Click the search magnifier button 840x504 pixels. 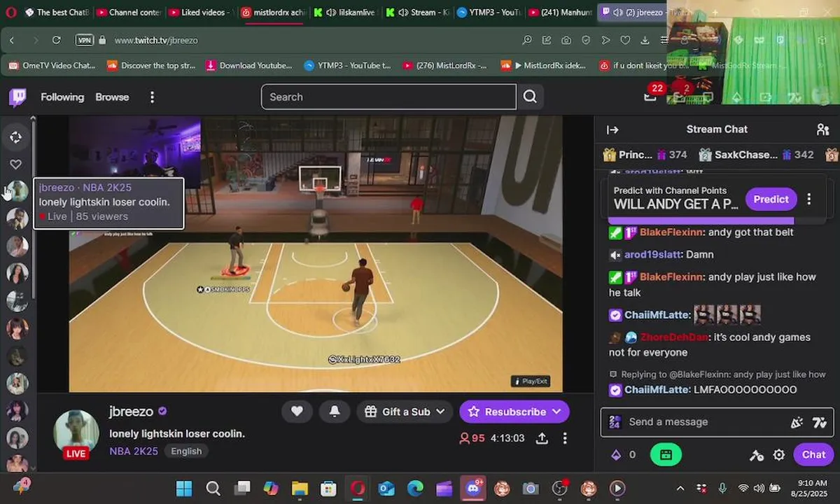click(x=530, y=97)
